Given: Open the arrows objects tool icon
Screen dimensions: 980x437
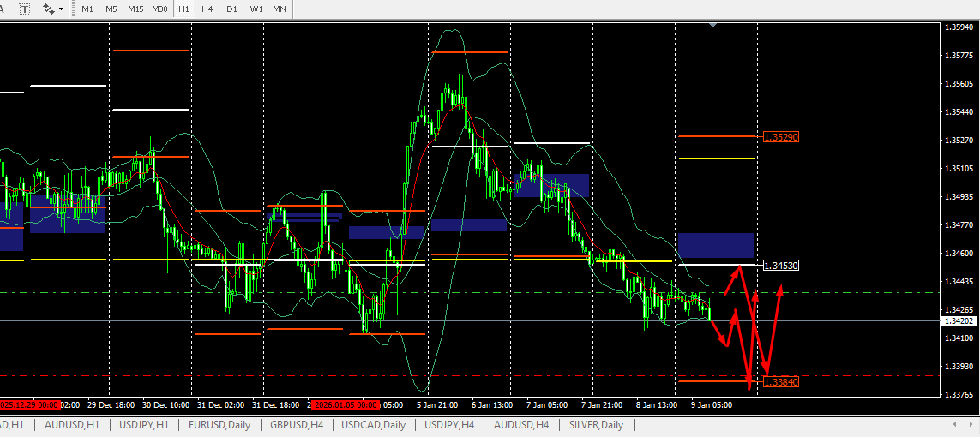Looking at the screenshot, I should pyautogui.click(x=49, y=9).
